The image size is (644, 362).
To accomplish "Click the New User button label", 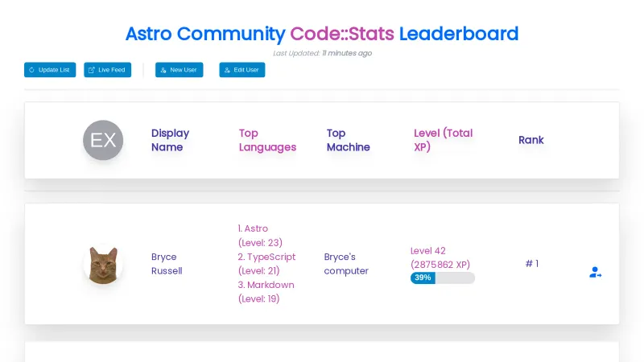I will [184, 70].
